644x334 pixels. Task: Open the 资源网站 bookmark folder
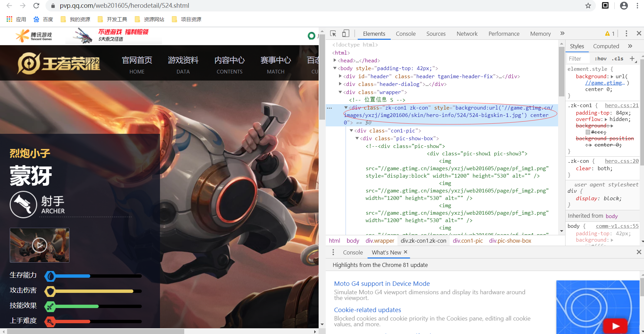[149, 19]
